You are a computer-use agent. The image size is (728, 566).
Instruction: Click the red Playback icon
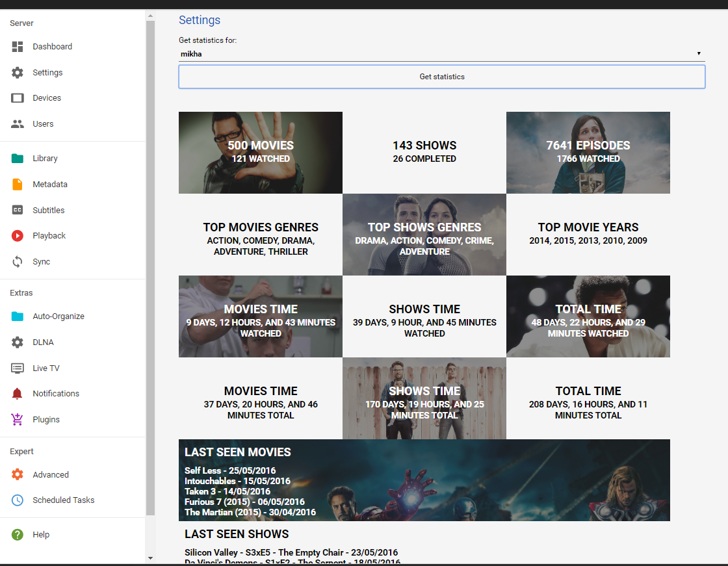[x=17, y=236]
